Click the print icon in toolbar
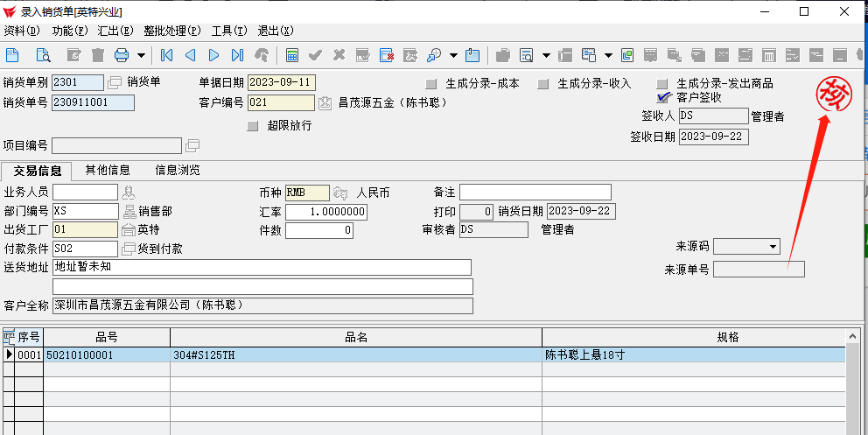The image size is (868, 435). (x=122, y=55)
